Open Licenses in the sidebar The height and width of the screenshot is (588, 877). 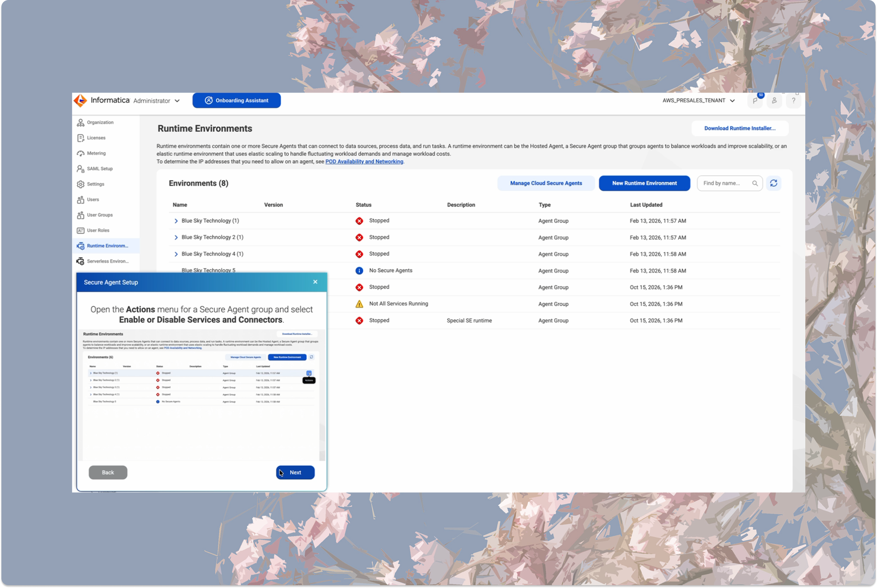[x=96, y=138]
